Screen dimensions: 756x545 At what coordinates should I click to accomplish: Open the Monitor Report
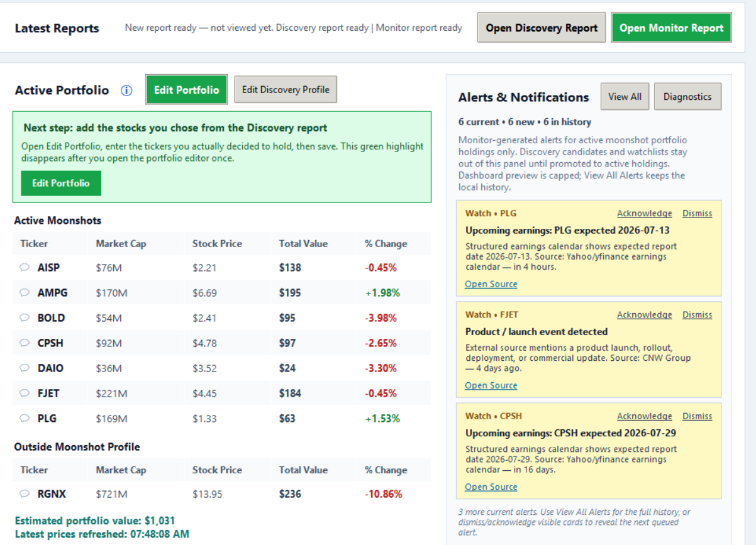click(671, 28)
